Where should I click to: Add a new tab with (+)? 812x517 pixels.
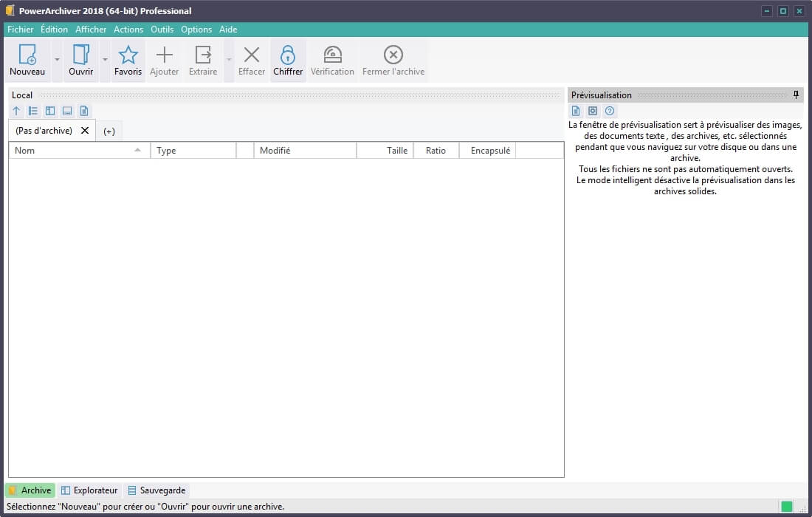[x=109, y=131]
